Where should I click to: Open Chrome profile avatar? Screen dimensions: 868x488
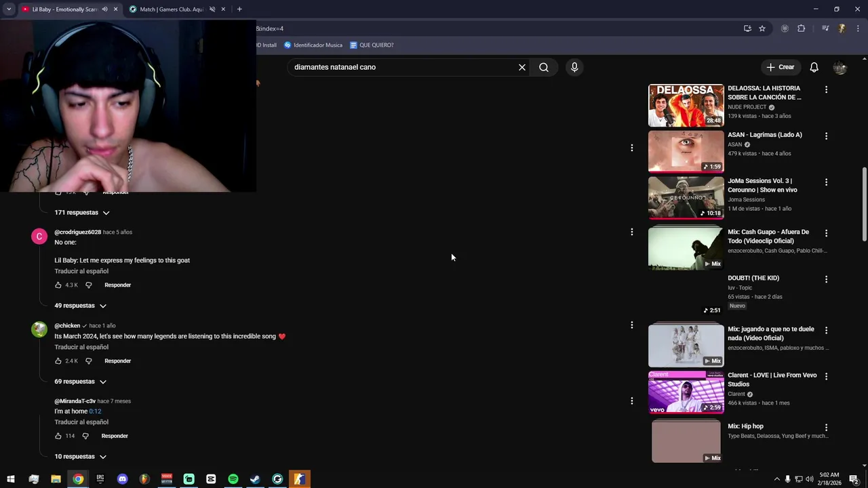coord(842,28)
